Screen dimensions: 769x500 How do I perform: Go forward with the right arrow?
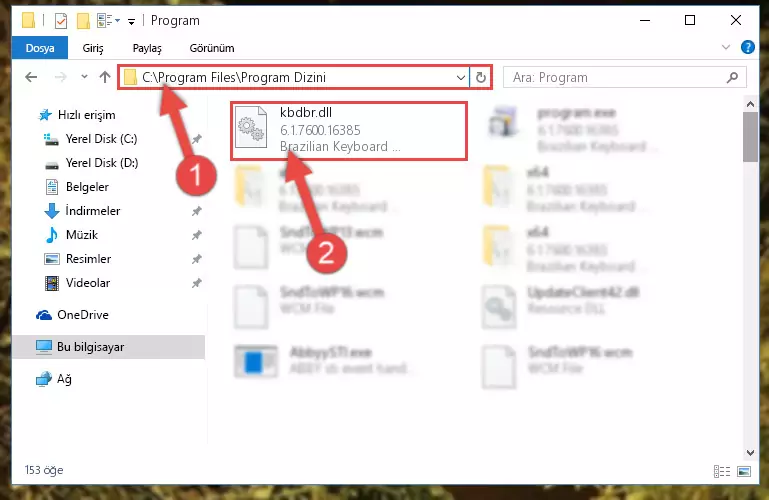[x=60, y=77]
